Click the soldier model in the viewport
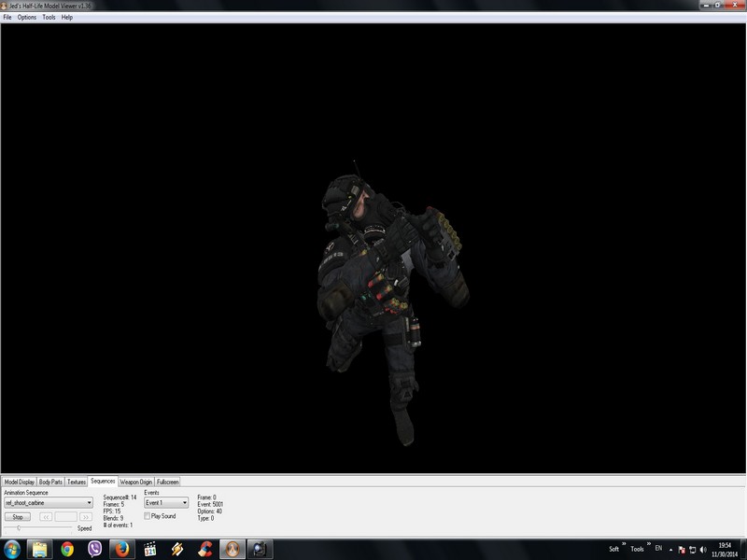Viewport: 747px width, 560px height. [390, 305]
